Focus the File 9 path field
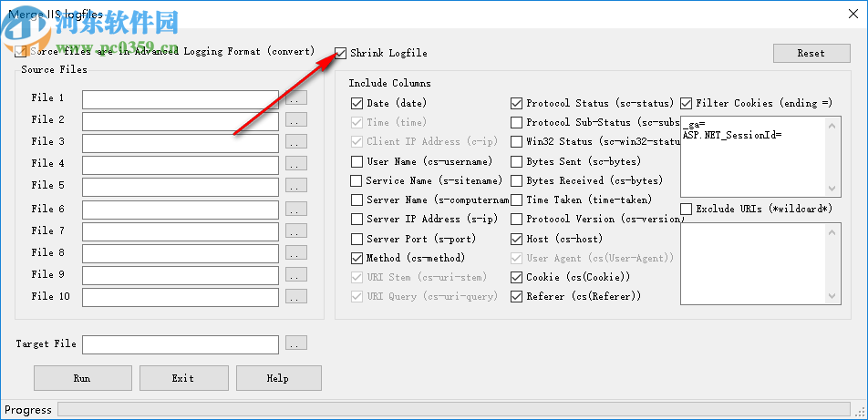The height and width of the screenshot is (420, 868). pos(181,275)
